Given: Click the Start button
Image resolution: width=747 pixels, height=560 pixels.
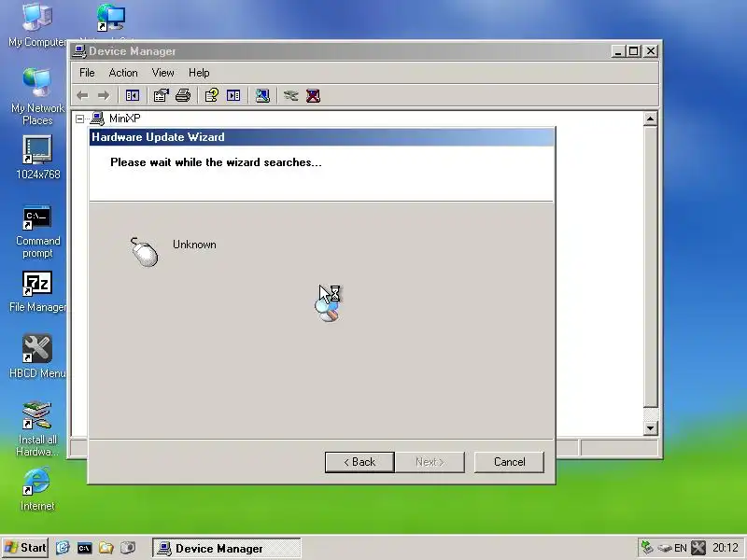Looking at the screenshot, I should coord(25,548).
